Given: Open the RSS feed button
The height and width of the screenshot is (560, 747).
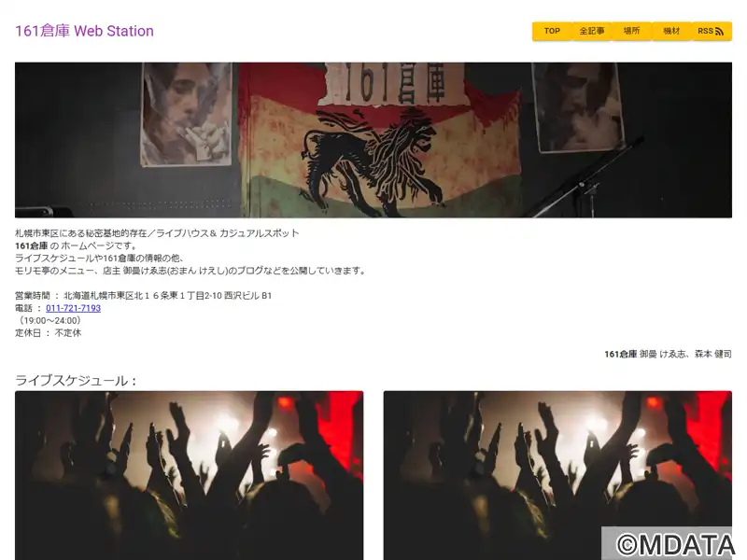Looking at the screenshot, I should point(712,31).
